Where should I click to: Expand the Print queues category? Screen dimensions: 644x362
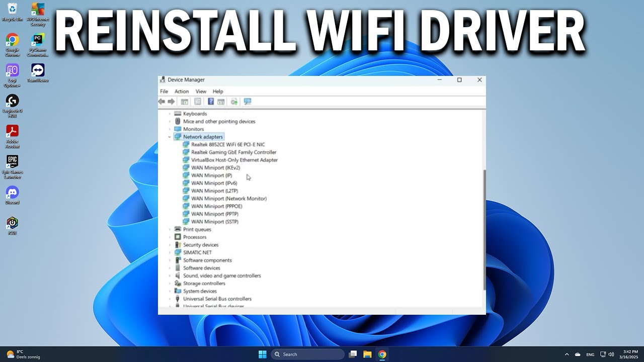point(170,229)
